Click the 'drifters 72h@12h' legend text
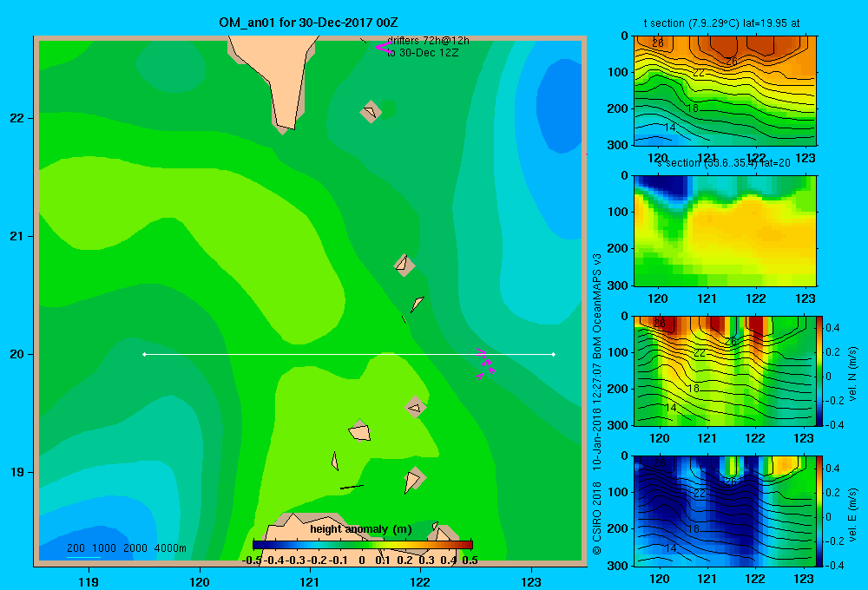 428,41
